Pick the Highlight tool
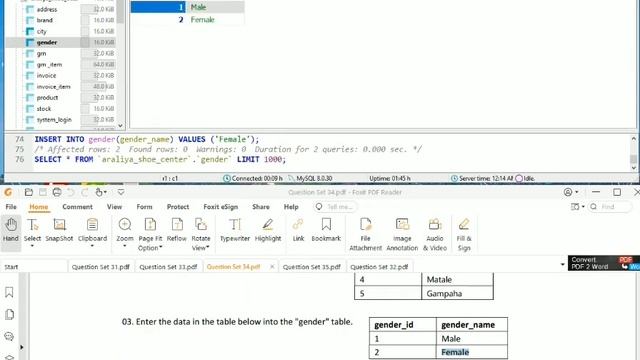This screenshot has height=360, width=640. click(x=268, y=230)
